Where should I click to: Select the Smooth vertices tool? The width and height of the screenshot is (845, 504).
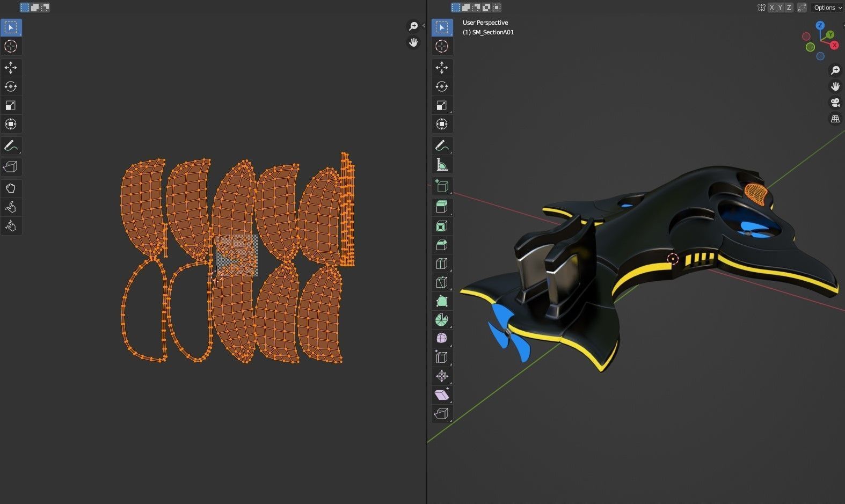click(x=442, y=339)
